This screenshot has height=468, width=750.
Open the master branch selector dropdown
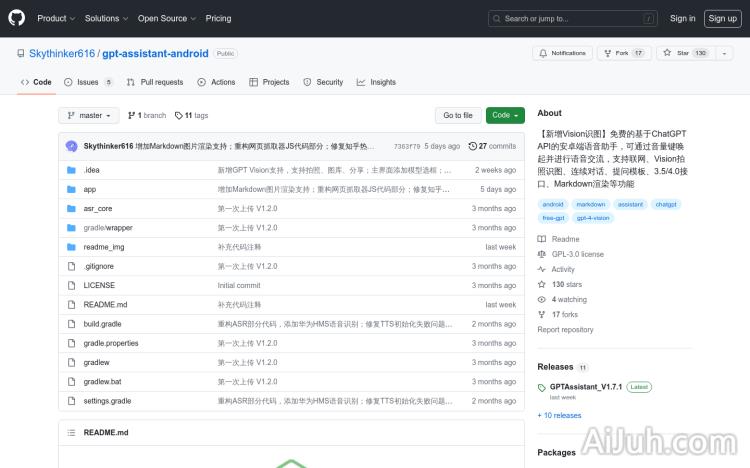[x=89, y=115]
